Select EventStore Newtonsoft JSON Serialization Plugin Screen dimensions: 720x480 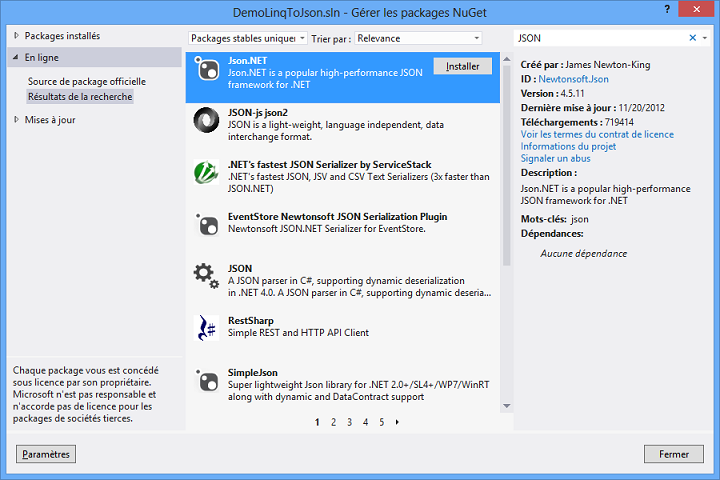(338, 216)
